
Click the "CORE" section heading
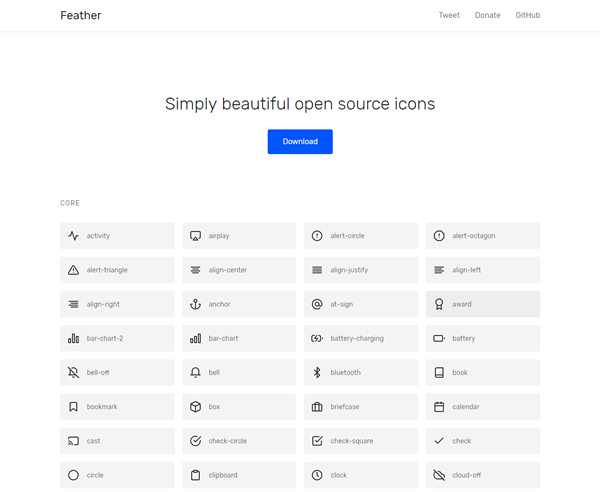(70, 203)
